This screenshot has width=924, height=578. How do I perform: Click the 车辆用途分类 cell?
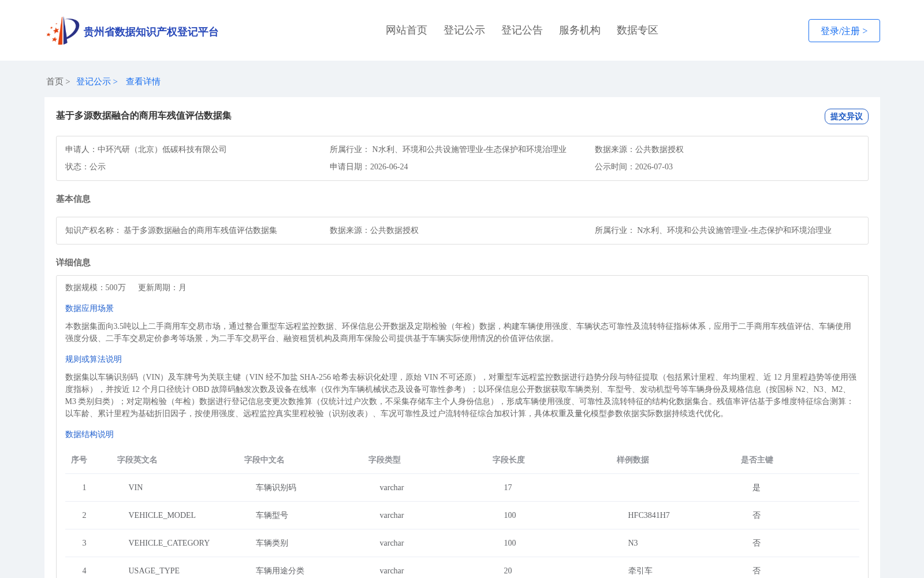pos(280,570)
